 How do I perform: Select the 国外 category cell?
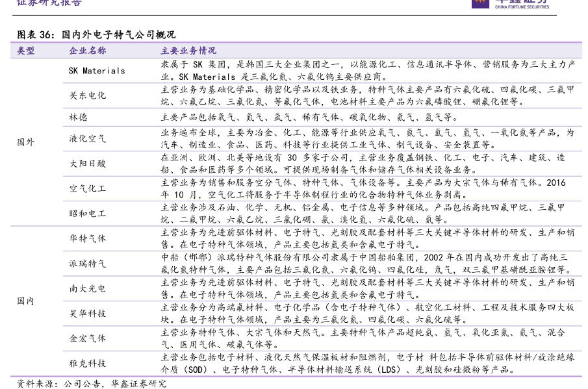click(x=26, y=142)
